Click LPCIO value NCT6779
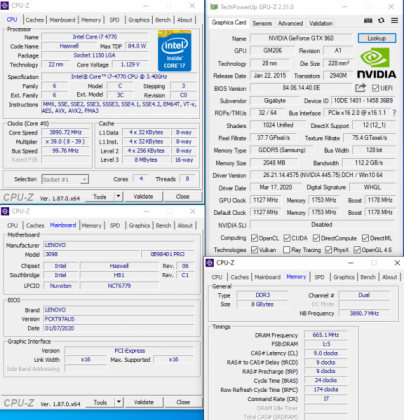This screenshot has width=404, height=420. (x=119, y=286)
